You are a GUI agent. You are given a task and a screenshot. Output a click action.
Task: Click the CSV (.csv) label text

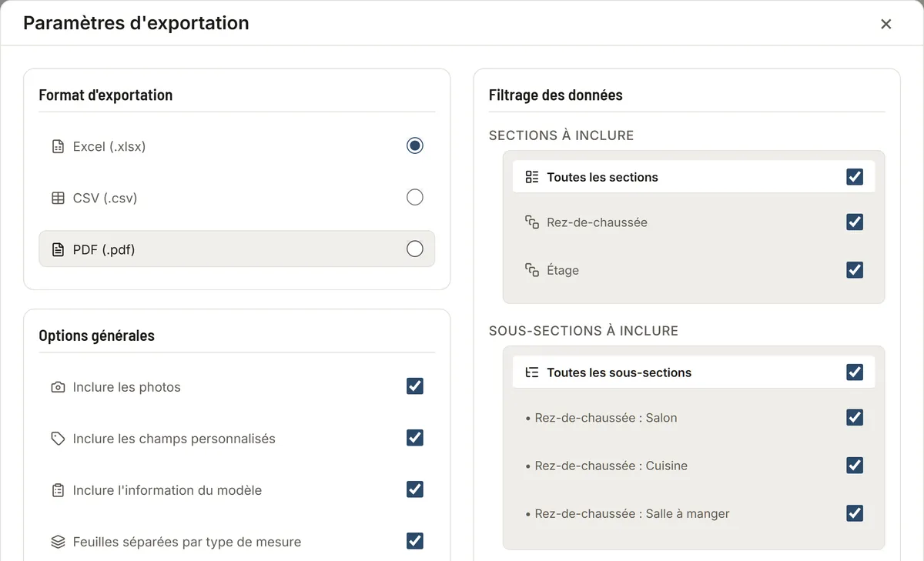pyautogui.click(x=105, y=198)
